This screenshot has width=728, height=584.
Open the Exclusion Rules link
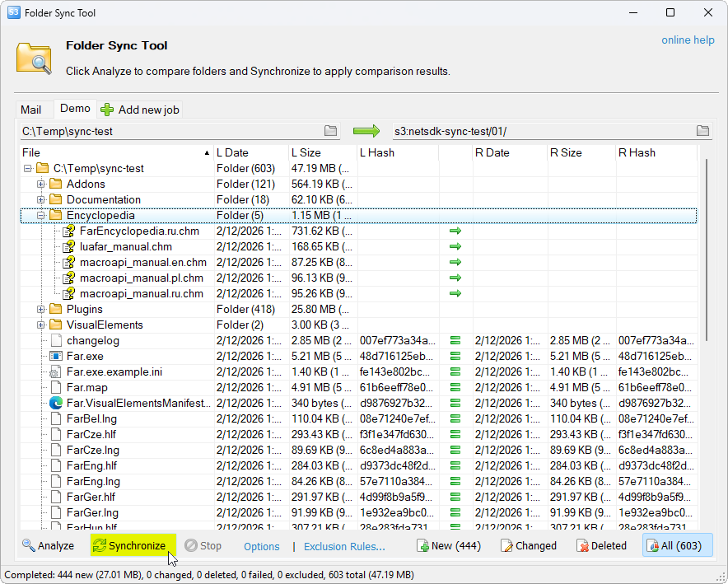coord(344,547)
